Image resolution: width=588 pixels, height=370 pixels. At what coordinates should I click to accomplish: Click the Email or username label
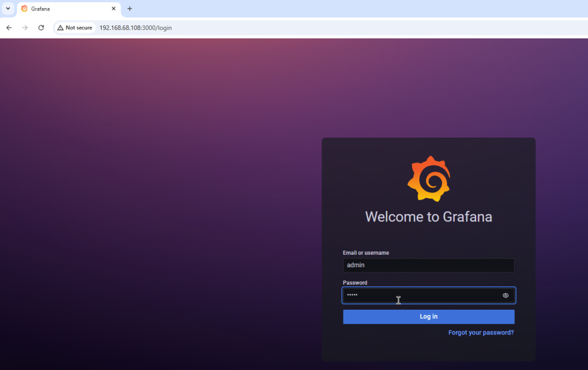point(366,253)
